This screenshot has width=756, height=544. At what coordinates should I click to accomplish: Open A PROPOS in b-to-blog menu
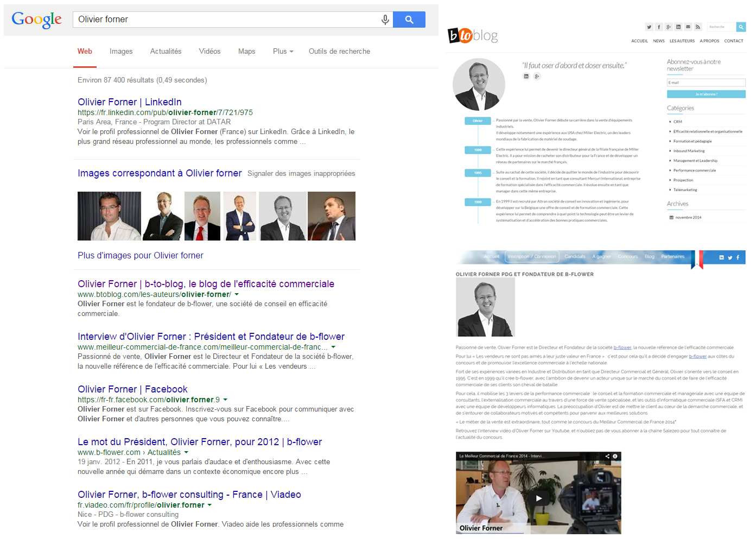[x=709, y=41]
